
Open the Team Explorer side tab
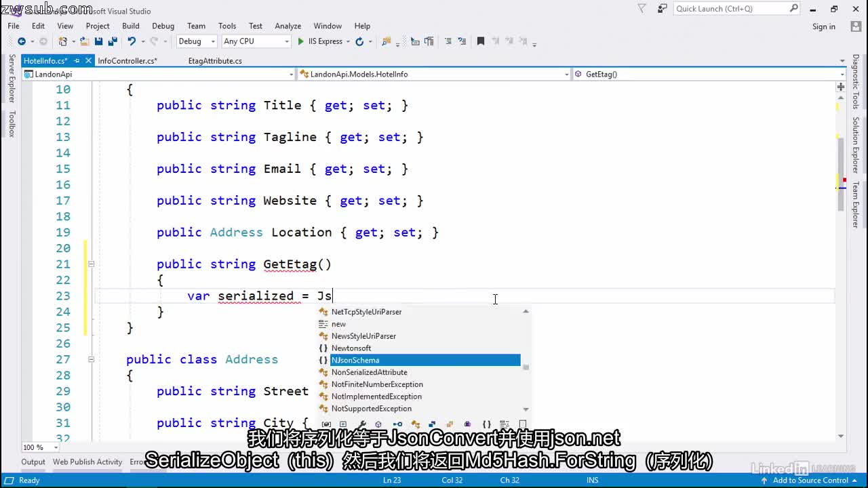pyautogui.click(x=856, y=204)
